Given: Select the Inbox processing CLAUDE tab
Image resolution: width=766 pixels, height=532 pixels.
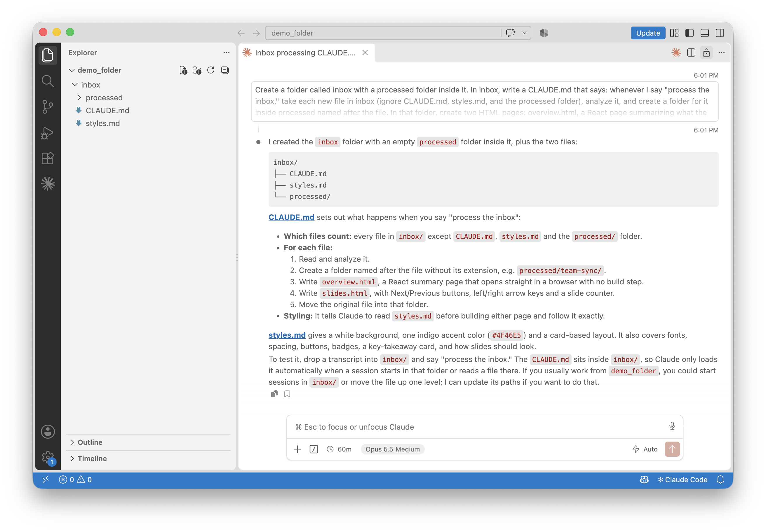Looking at the screenshot, I should [305, 53].
